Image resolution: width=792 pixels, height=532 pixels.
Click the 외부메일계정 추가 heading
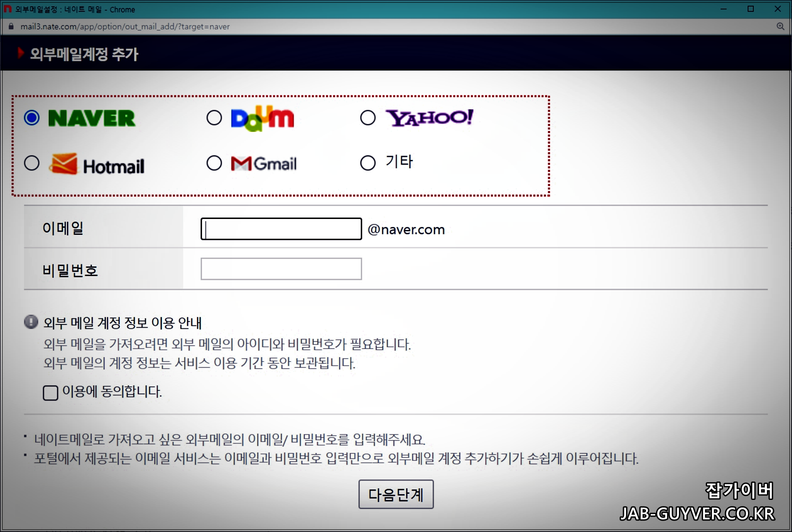click(84, 54)
